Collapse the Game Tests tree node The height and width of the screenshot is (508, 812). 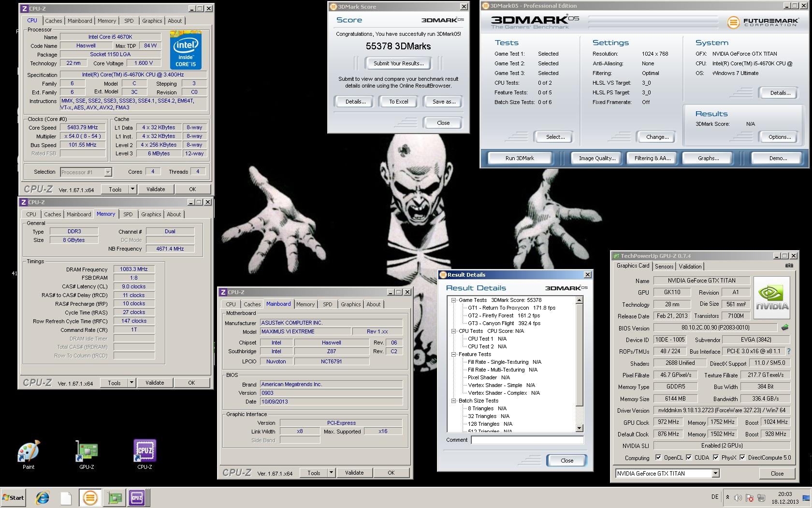454,300
